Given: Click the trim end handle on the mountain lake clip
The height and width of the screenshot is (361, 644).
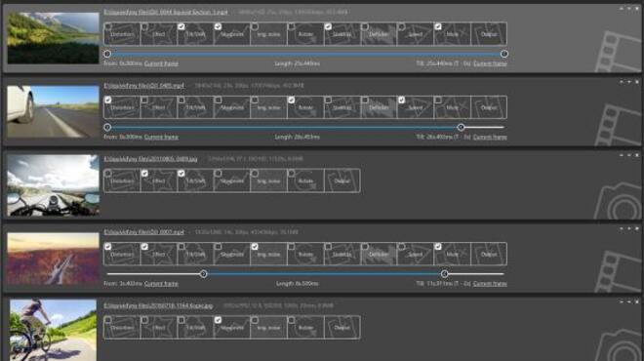Looking at the screenshot, I should [503, 54].
